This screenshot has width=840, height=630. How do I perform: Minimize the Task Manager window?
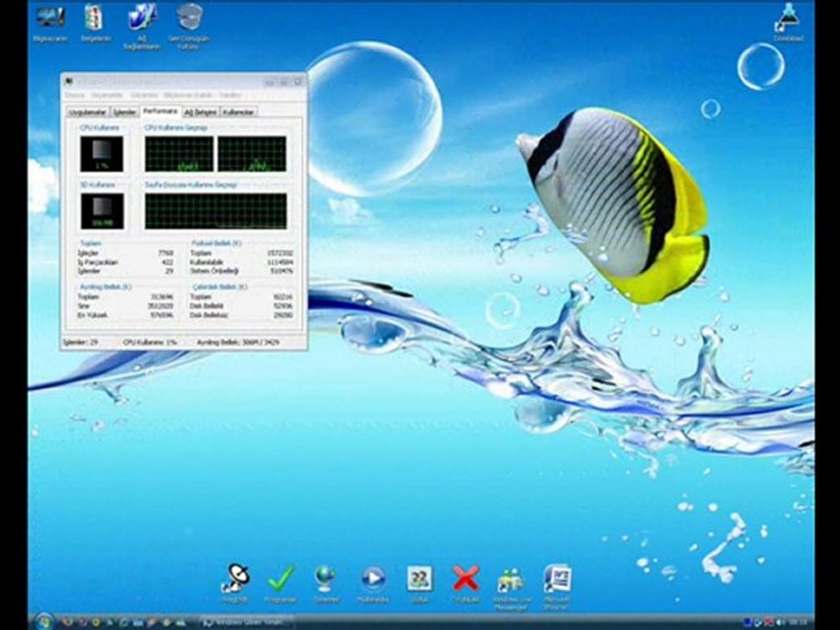269,82
